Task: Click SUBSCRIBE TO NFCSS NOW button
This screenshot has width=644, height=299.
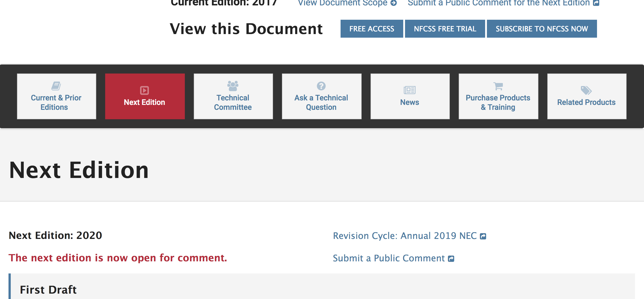Action: click(x=542, y=29)
